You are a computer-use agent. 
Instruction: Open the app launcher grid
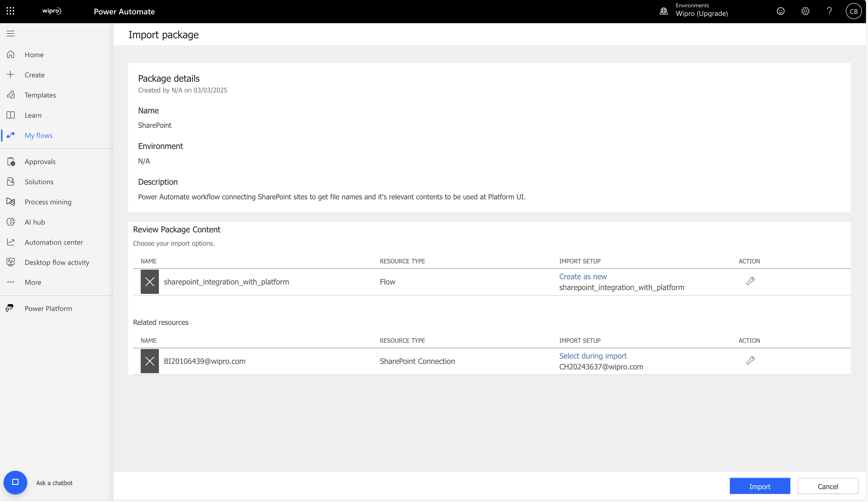pyautogui.click(x=10, y=11)
